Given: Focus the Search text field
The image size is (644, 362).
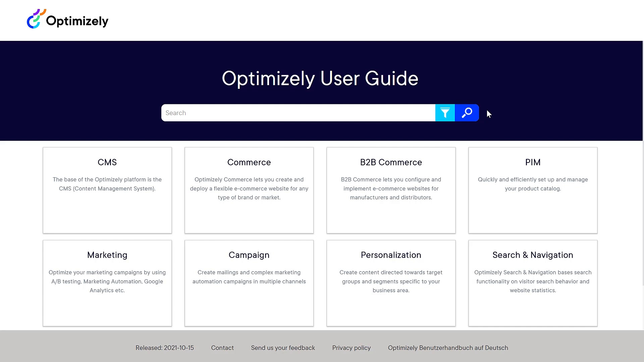Looking at the screenshot, I should click(298, 113).
